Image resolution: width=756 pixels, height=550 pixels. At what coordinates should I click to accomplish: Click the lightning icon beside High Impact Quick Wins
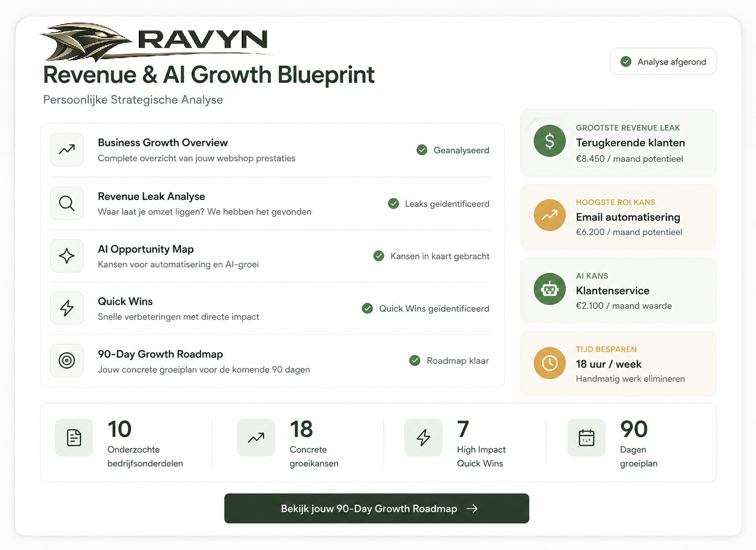tap(423, 437)
